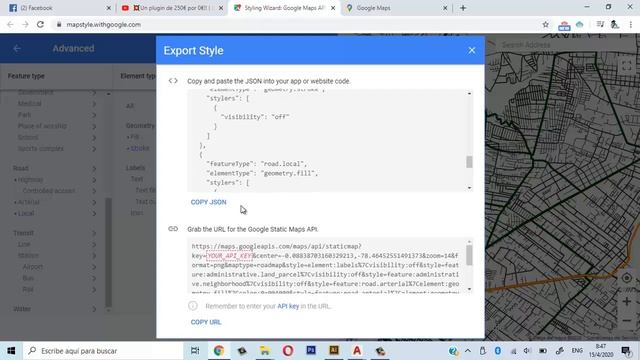Click the COPY JSON button
640x360 pixels.
pos(208,202)
